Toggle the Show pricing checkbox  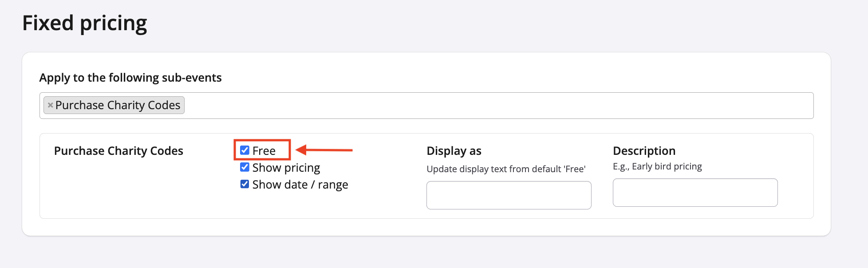pyautogui.click(x=245, y=167)
